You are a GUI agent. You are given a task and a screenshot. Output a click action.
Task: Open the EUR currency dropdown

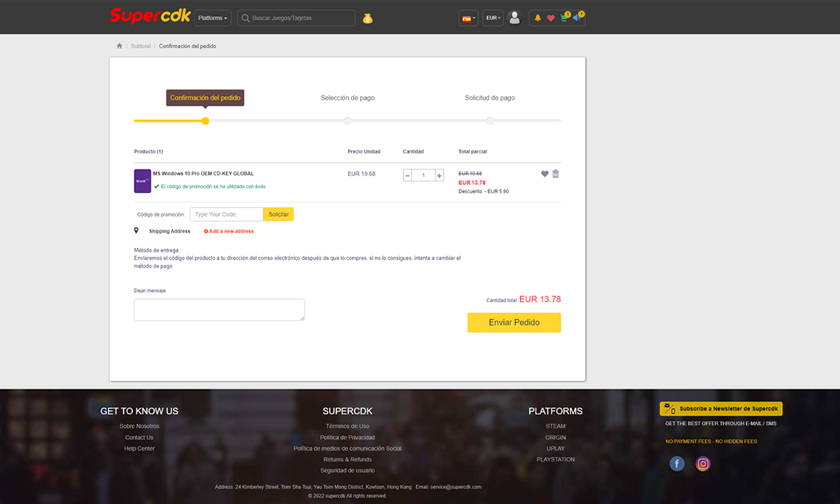tap(493, 18)
